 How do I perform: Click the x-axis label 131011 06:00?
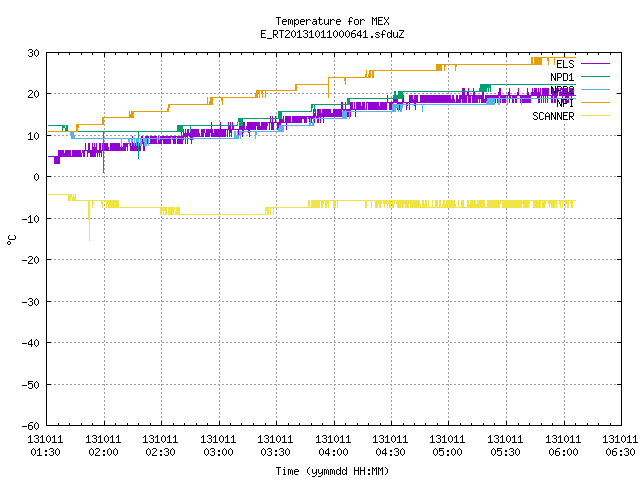(x=564, y=446)
